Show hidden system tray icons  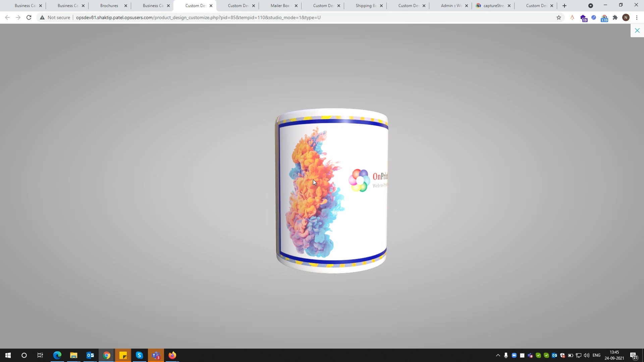[498, 355]
